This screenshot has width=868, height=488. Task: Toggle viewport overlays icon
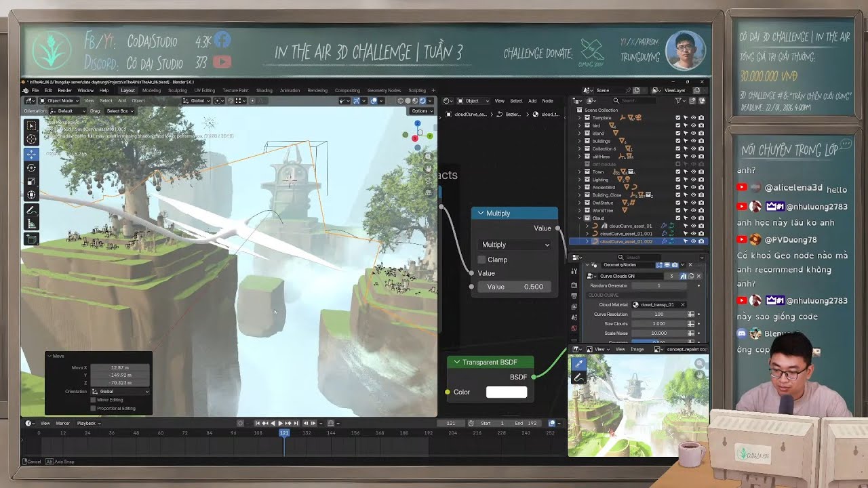[373, 100]
